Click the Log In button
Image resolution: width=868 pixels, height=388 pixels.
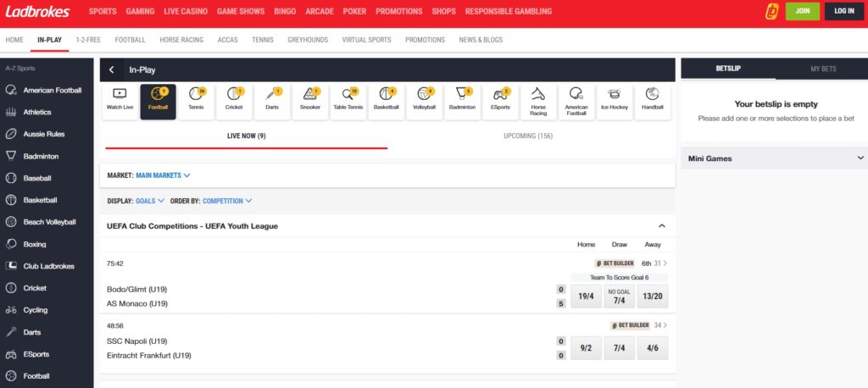point(844,11)
